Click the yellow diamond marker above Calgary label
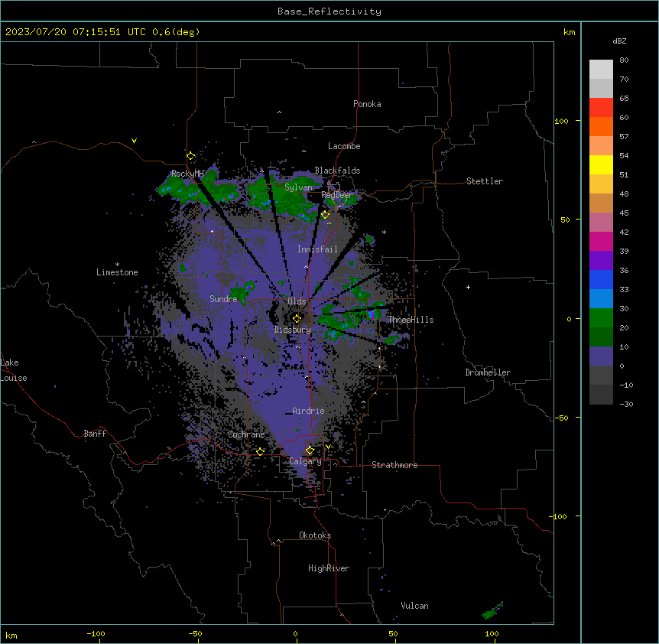659x644 pixels. point(310,450)
